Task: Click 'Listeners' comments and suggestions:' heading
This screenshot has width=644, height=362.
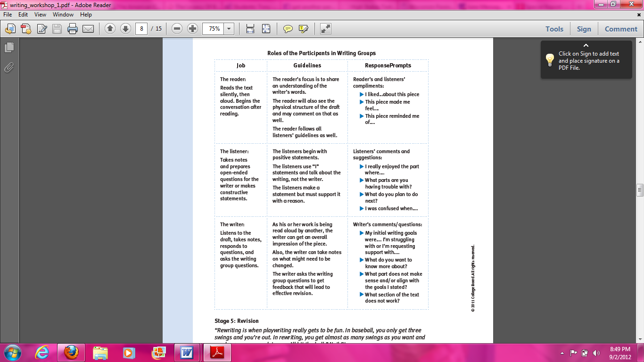Action: click(x=381, y=155)
